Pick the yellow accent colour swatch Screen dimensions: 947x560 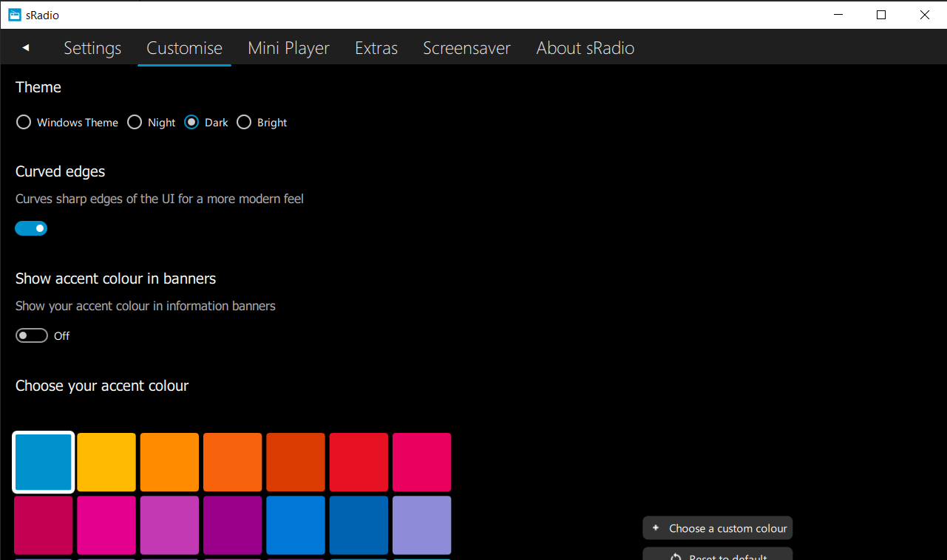click(106, 462)
